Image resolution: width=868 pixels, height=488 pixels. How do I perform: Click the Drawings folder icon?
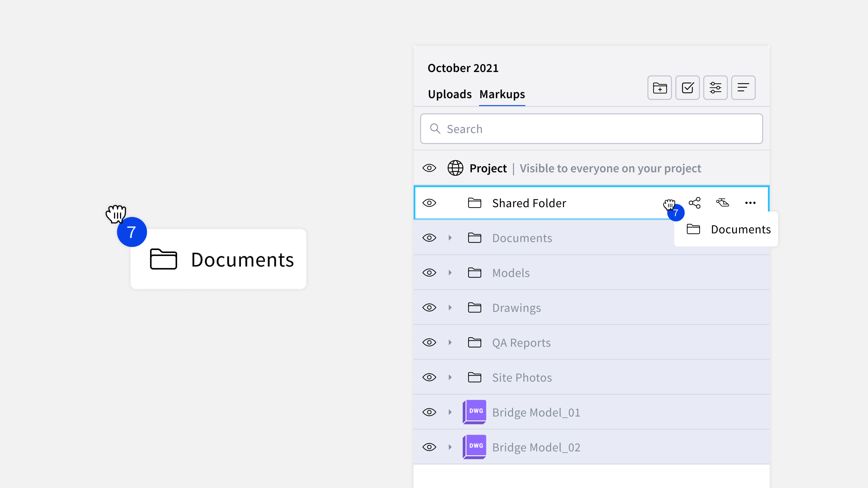tap(474, 307)
